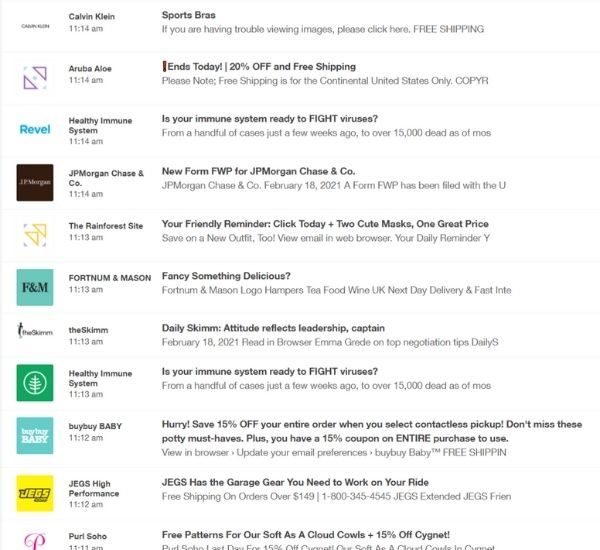
Task: Click The Rainforest Site yellow geometric avatar
Action: pos(35,235)
